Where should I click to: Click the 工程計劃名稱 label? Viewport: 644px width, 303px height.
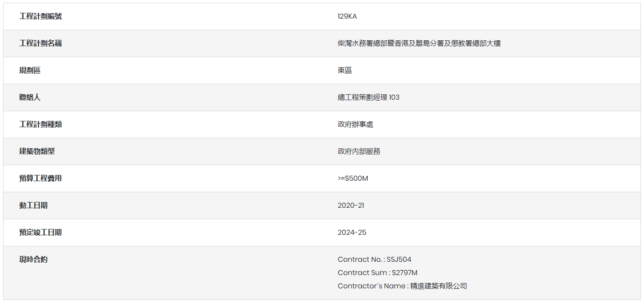(40, 43)
